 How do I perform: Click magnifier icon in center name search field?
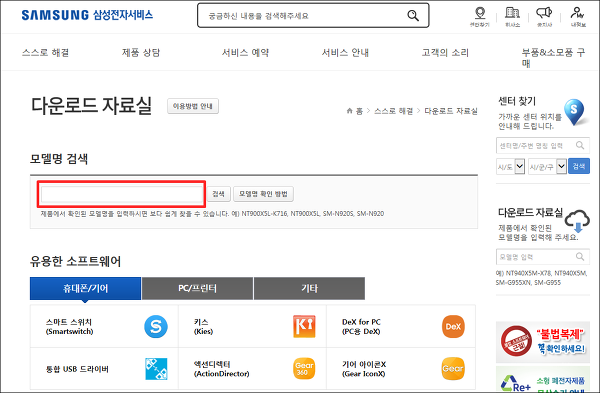(580, 145)
